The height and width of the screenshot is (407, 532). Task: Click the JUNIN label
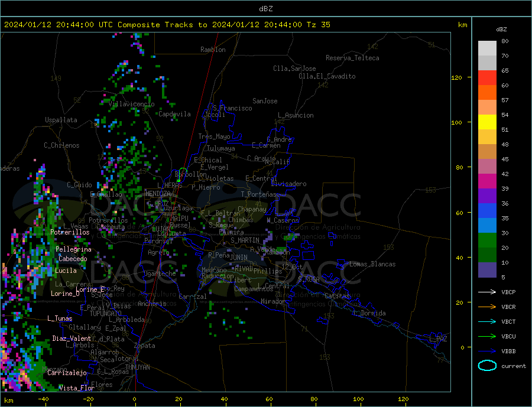pos(239,258)
